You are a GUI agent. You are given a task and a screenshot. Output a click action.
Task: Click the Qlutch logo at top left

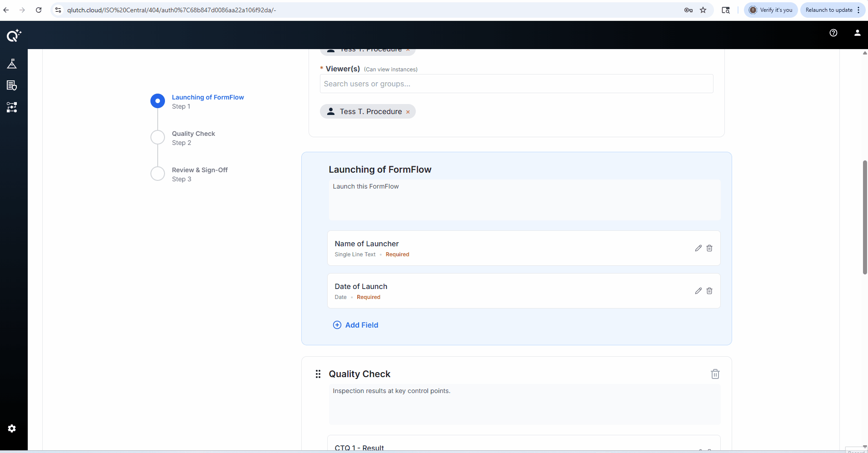point(13,35)
